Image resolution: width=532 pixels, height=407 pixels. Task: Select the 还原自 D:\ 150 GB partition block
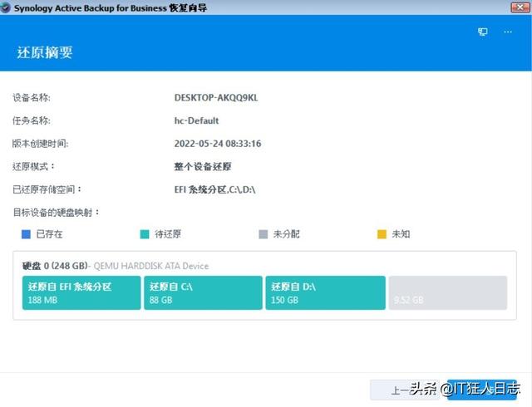pyautogui.click(x=325, y=292)
